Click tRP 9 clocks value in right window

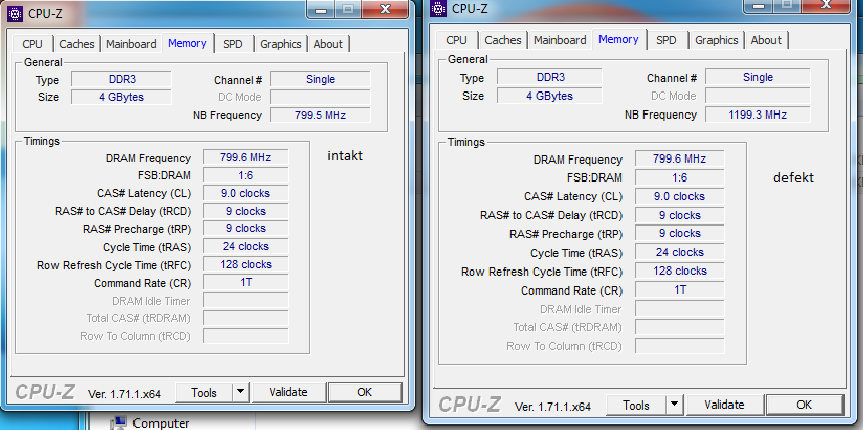tap(679, 233)
